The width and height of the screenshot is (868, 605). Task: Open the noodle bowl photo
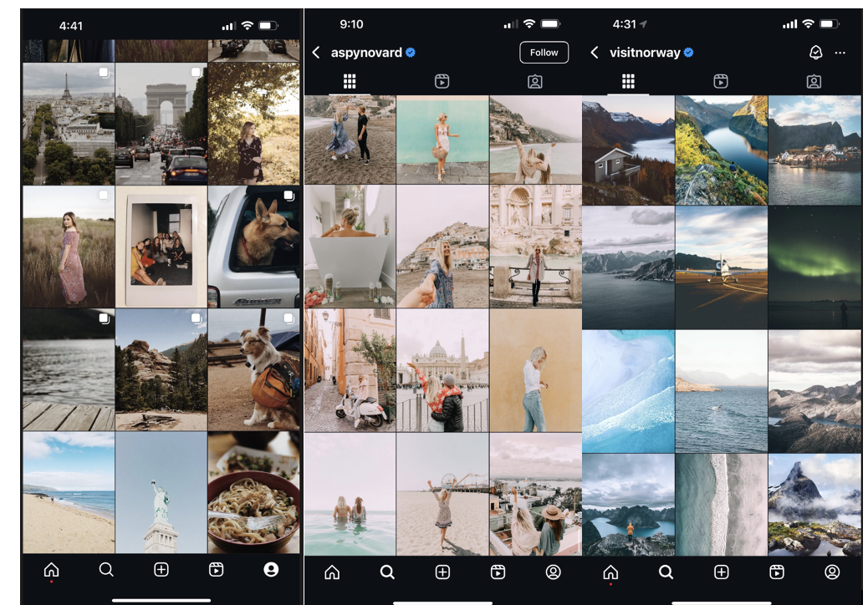(x=253, y=493)
